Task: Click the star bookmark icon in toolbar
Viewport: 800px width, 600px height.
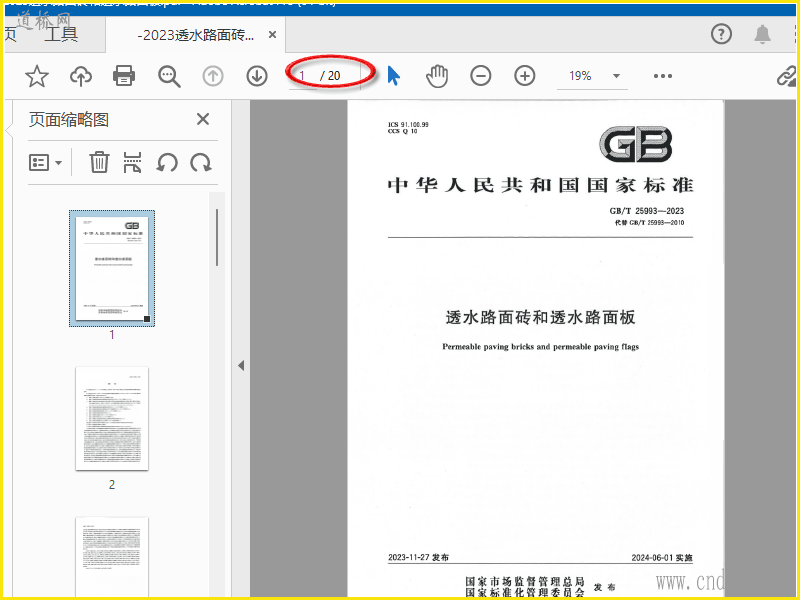Action: click(x=37, y=76)
